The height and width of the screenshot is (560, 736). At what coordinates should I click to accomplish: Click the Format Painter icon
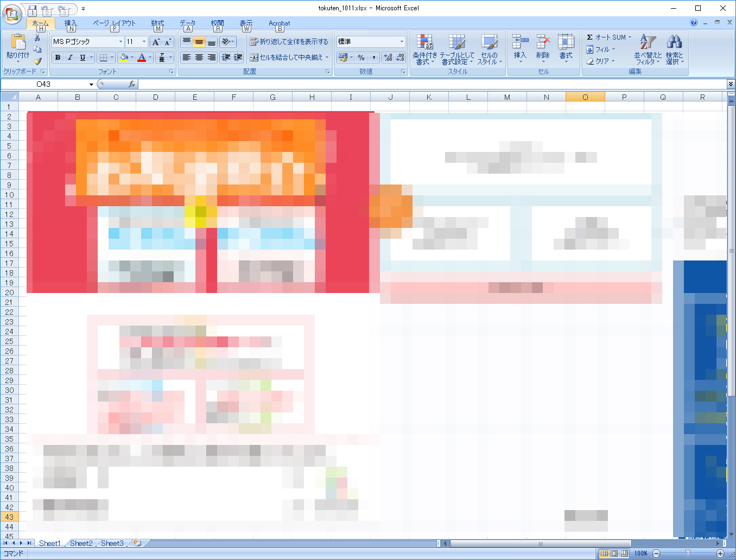tap(37, 62)
